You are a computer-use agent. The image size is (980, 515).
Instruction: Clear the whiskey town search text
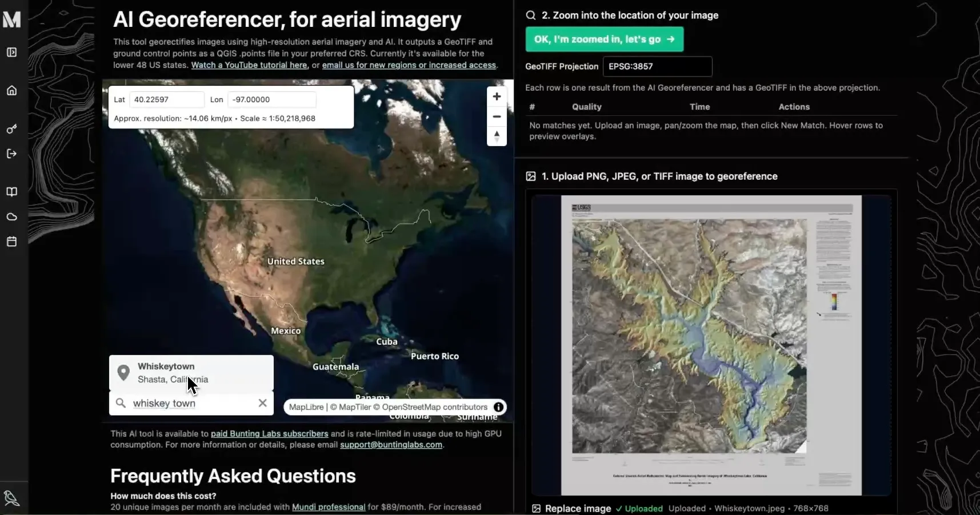pyautogui.click(x=262, y=403)
